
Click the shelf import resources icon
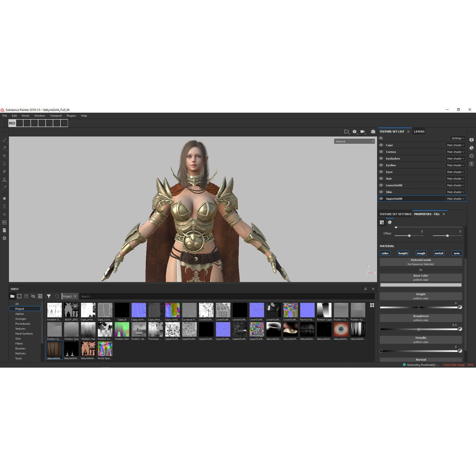coord(40,296)
